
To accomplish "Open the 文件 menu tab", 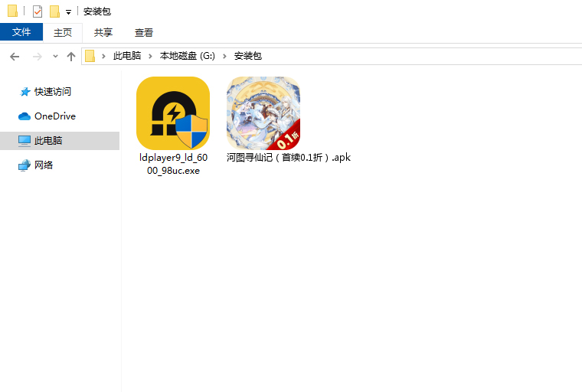I will click(21, 32).
